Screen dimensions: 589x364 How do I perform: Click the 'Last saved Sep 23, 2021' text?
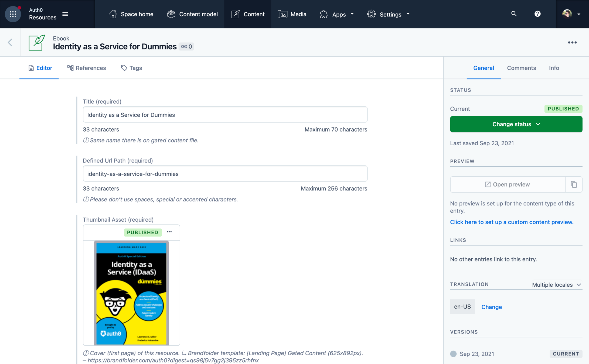tap(482, 143)
